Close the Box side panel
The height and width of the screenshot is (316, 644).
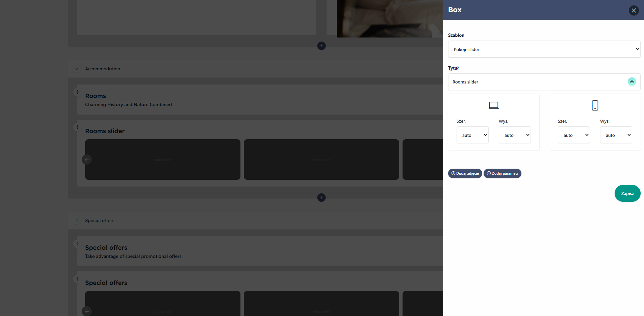(634, 10)
